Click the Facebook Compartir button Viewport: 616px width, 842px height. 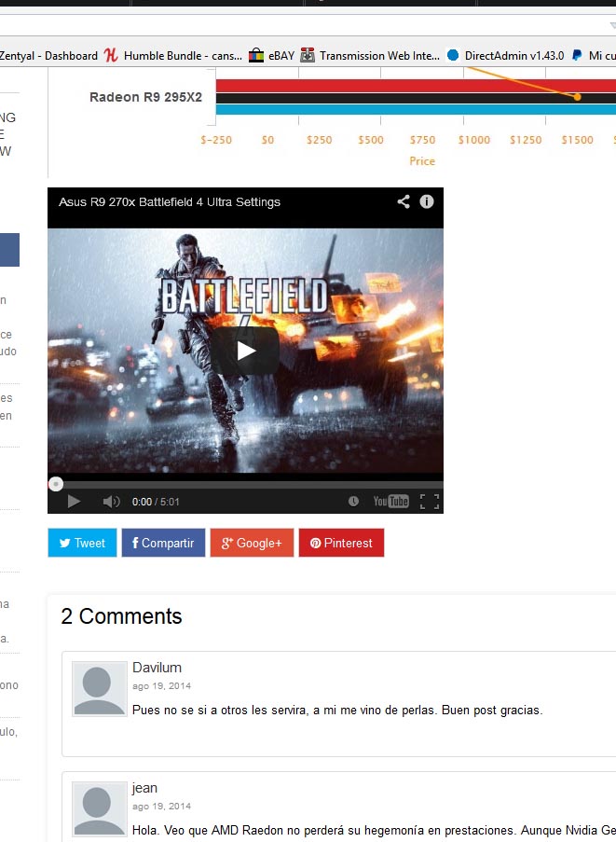click(164, 543)
